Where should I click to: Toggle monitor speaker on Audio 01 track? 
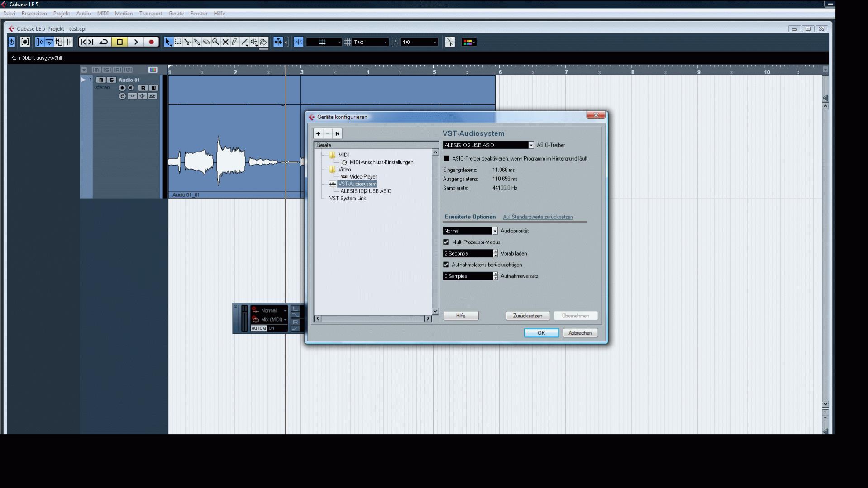(x=131, y=88)
